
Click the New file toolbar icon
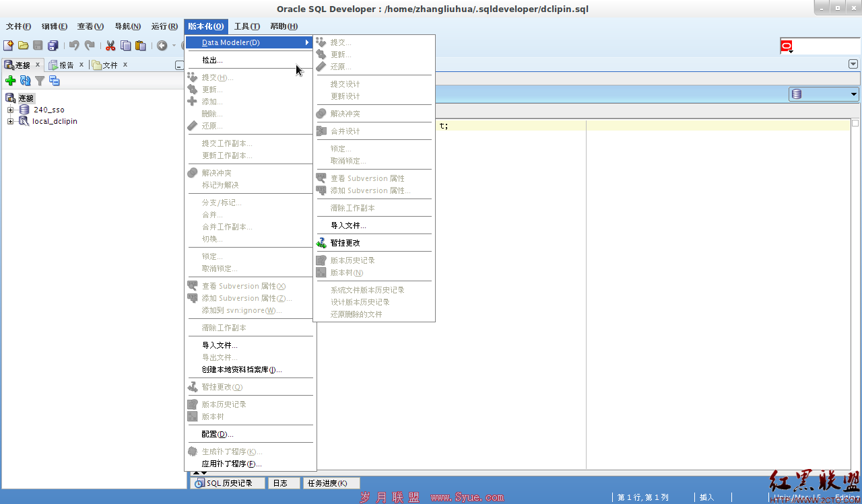click(8, 45)
